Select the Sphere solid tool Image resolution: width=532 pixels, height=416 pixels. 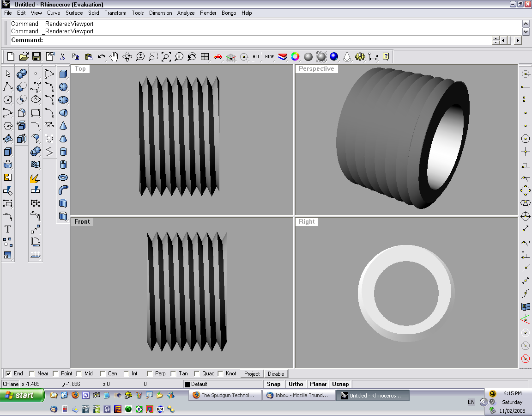(x=63, y=87)
